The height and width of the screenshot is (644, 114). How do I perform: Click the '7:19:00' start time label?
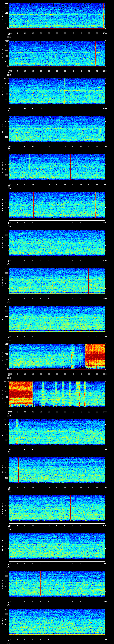pyautogui.click(x=9, y=147)
